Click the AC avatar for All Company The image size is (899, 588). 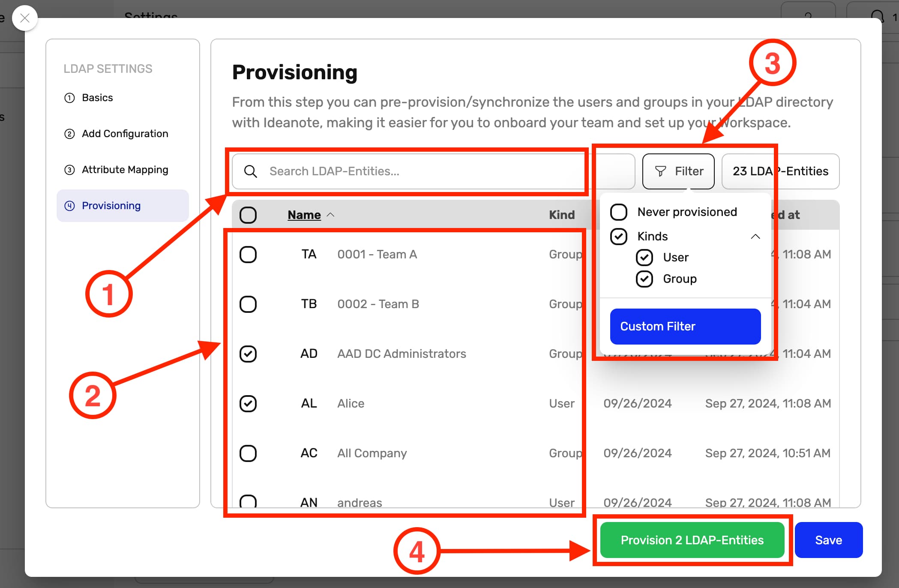point(309,453)
